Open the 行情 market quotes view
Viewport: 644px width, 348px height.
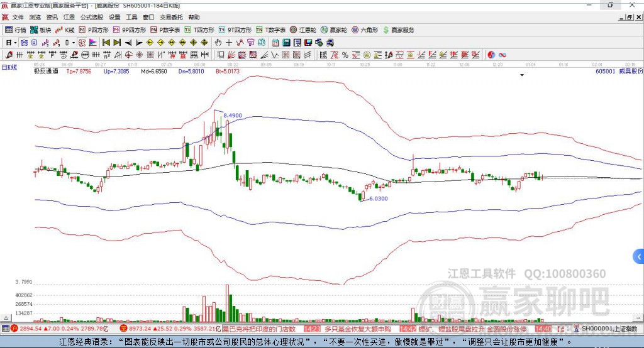point(15,30)
